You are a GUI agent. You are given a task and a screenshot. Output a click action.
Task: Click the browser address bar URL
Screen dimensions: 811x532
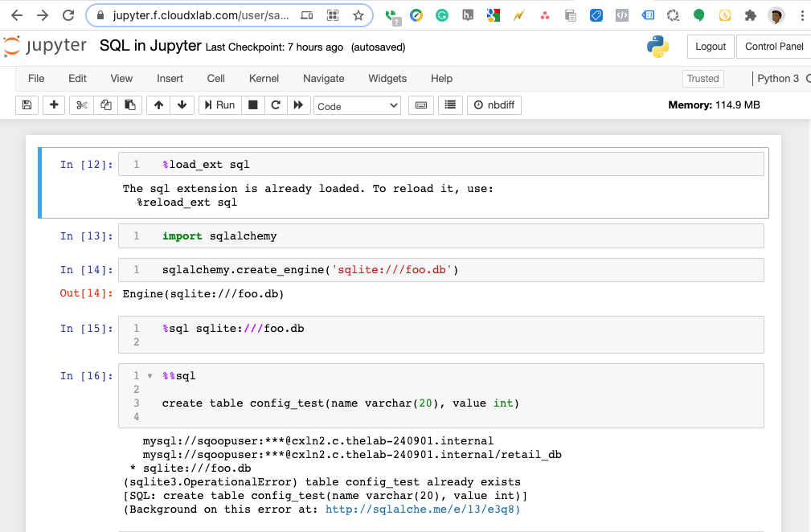[x=201, y=15]
